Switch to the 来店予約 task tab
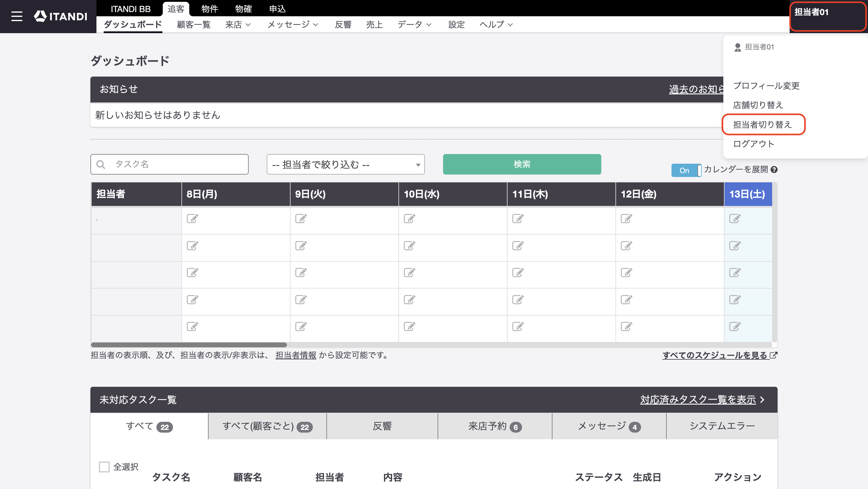 (x=495, y=426)
